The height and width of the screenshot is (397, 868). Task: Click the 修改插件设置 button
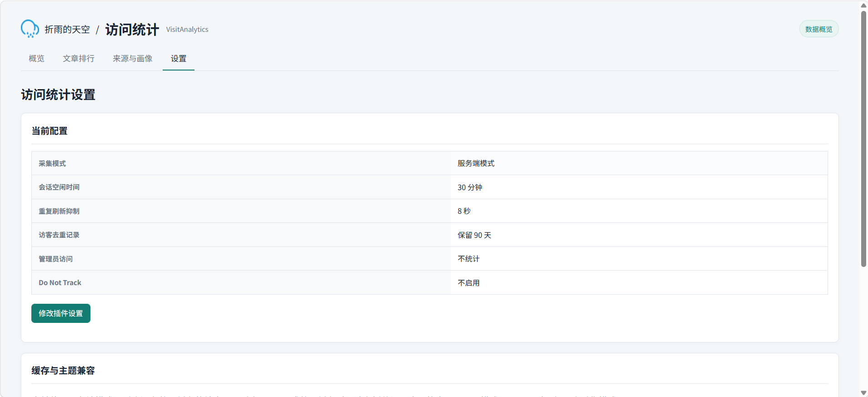[x=61, y=313]
